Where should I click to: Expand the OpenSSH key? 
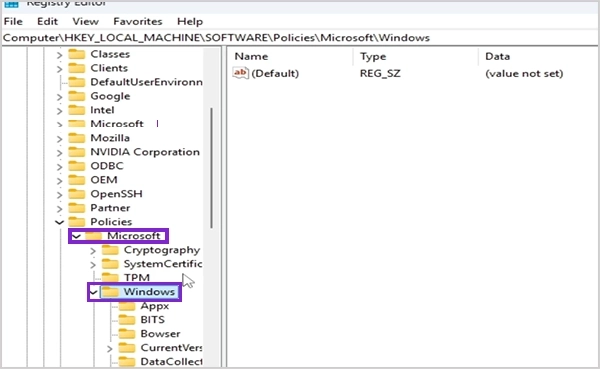(x=59, y=194)
